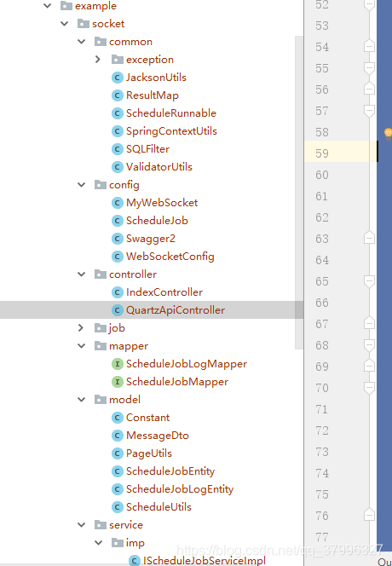This screenshot has height=566, width=392.
Task: Select ScheduleJobLogMapper in project tree
Action: tap(187, 364)
